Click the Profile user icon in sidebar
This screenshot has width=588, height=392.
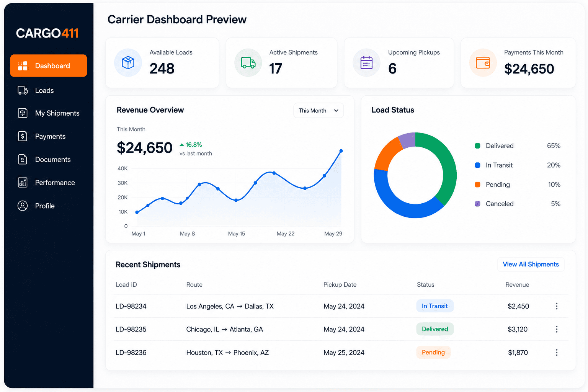(23, 206)
